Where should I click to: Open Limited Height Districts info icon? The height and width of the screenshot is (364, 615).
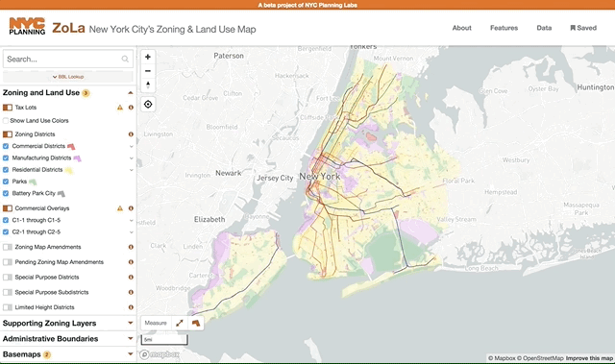pos(131,307)
